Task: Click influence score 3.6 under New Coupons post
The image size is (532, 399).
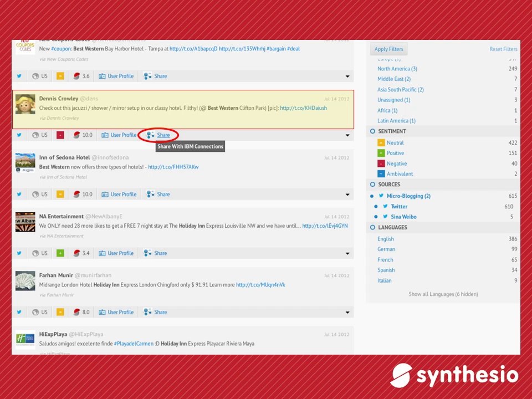Action: coord(81,76)
